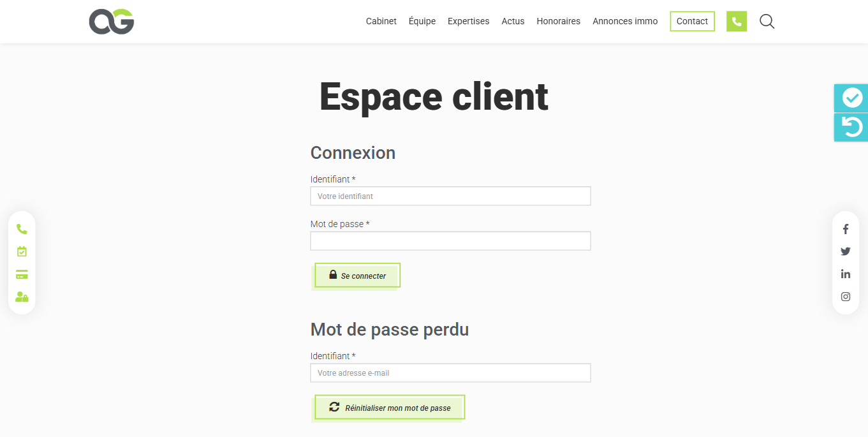
Task: Click the green phone icon in header
Action: (x=736, y=22)
